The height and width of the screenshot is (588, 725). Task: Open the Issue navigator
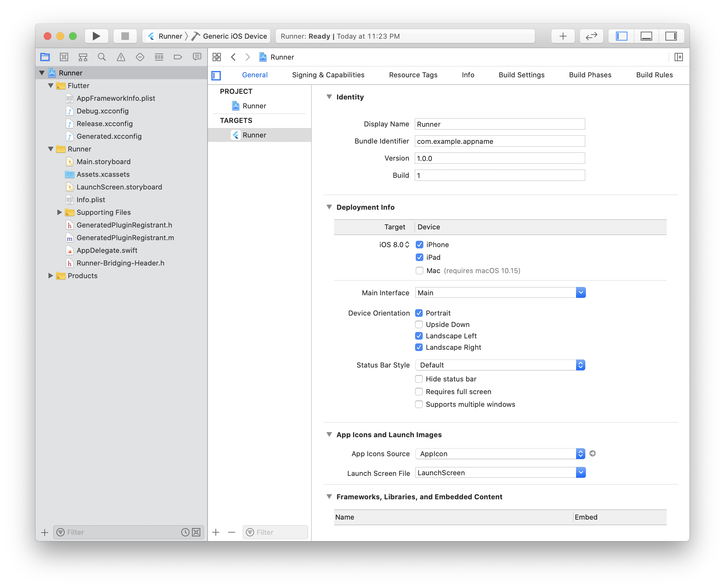click(121, 57)
